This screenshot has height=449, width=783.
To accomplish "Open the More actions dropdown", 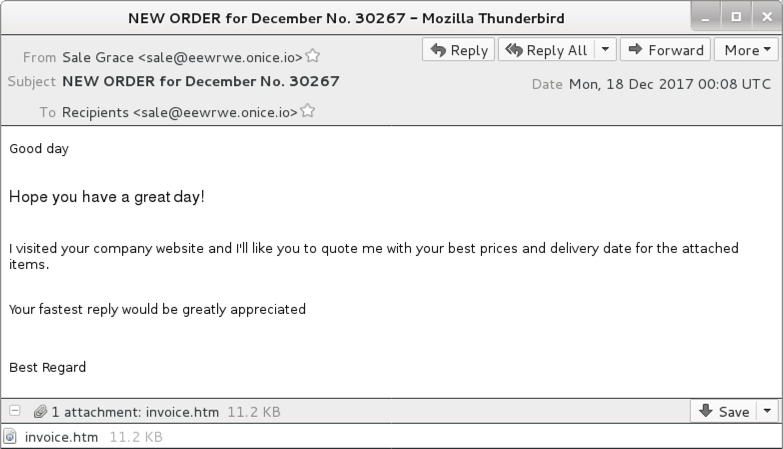I will 746,50.
